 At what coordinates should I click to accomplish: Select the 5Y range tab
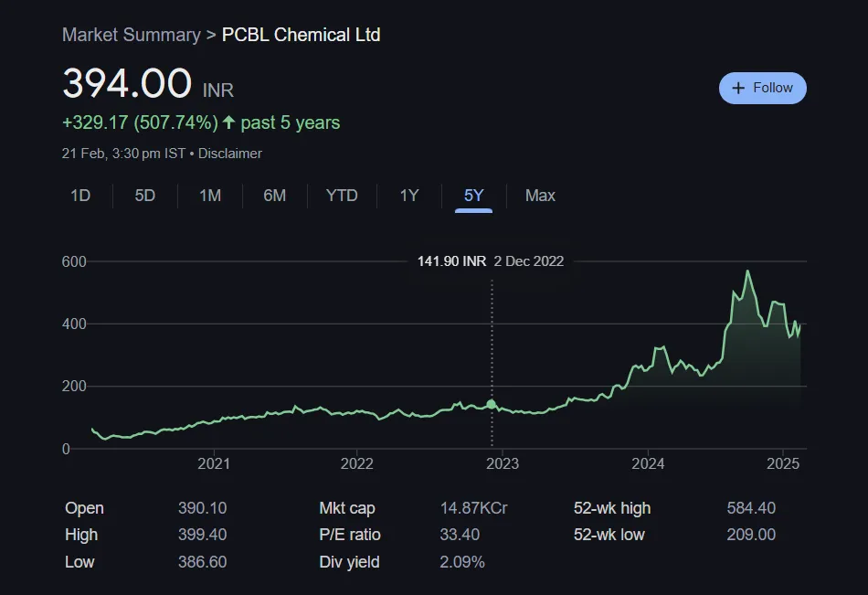pos(474,196)
